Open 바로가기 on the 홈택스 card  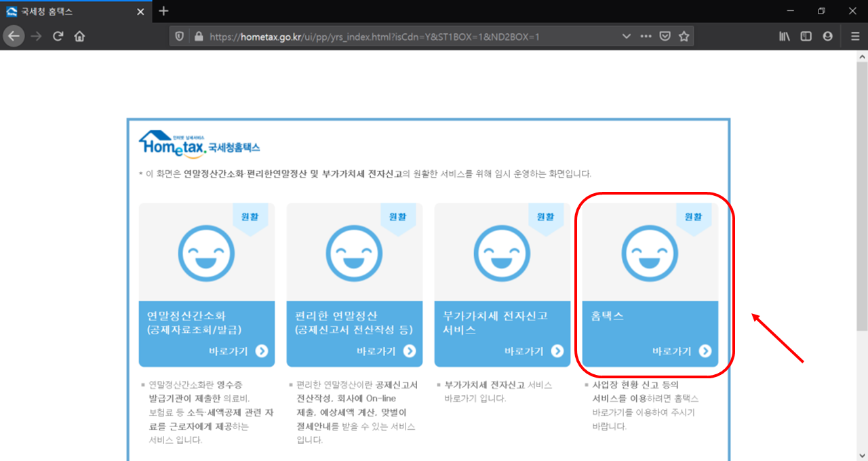coord(682,351)
